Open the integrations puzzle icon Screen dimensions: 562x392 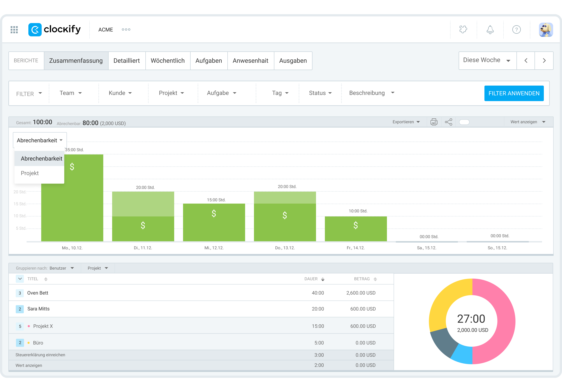coord(463,29)
